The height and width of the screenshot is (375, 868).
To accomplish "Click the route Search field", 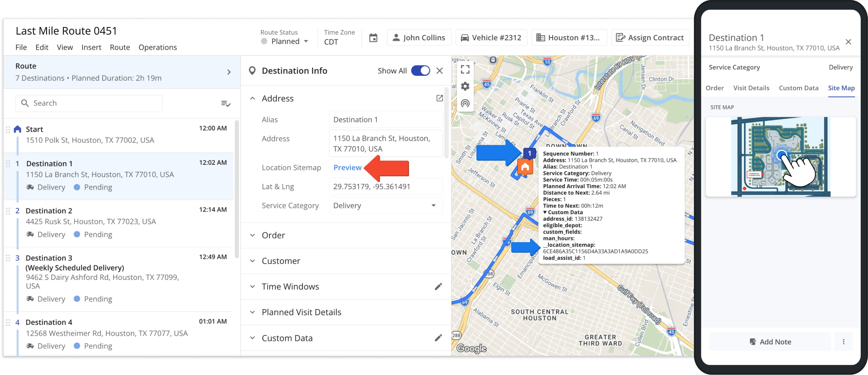I will point(89,103).
